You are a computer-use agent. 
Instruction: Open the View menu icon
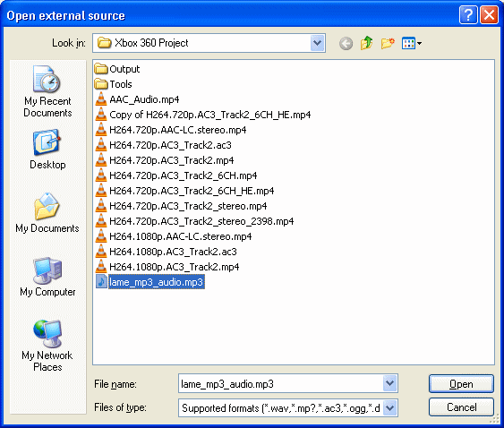click(412, 43)
